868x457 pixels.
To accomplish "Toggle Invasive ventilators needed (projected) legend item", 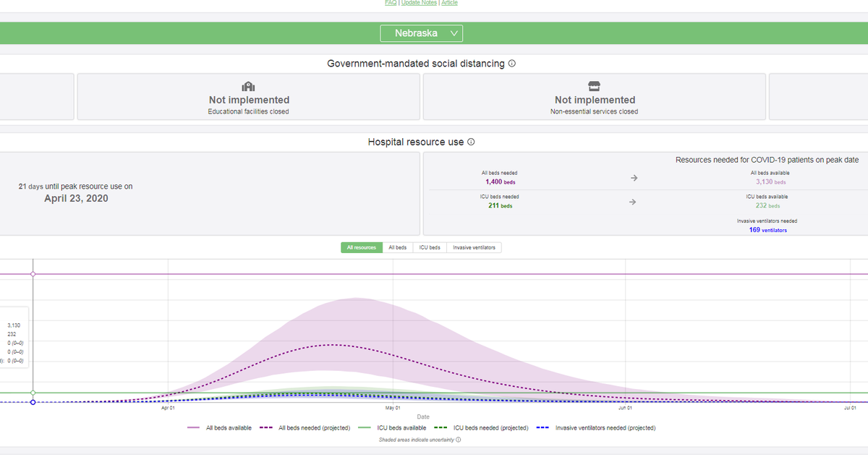I will tap(596, 428).
